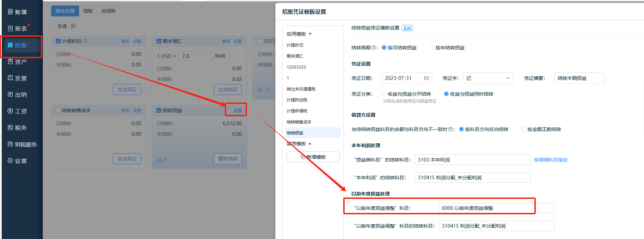Click the 资产 sidebar icon

[x=10, y=62]
